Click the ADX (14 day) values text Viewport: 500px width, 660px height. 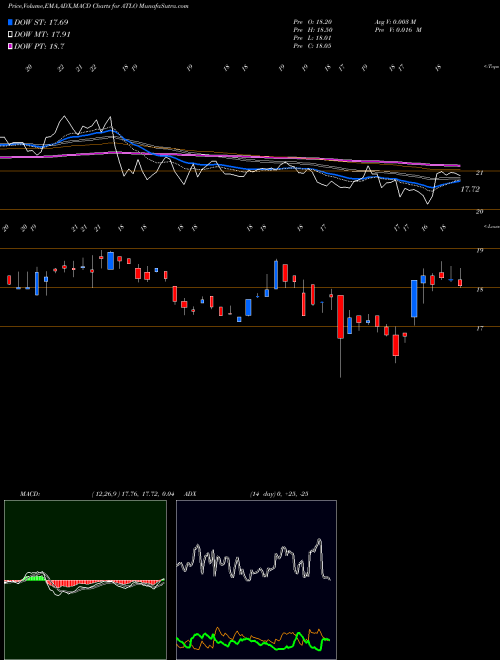point(279,494)
